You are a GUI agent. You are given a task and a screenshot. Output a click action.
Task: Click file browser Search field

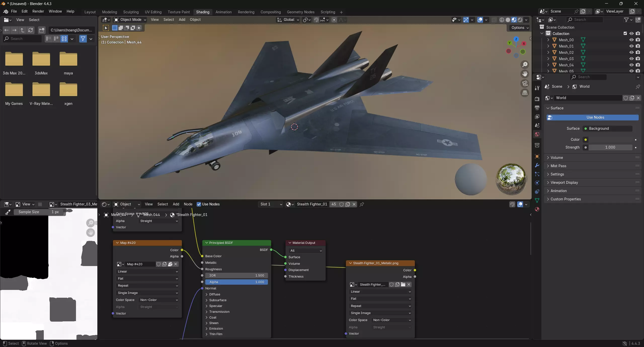point(22,39)
